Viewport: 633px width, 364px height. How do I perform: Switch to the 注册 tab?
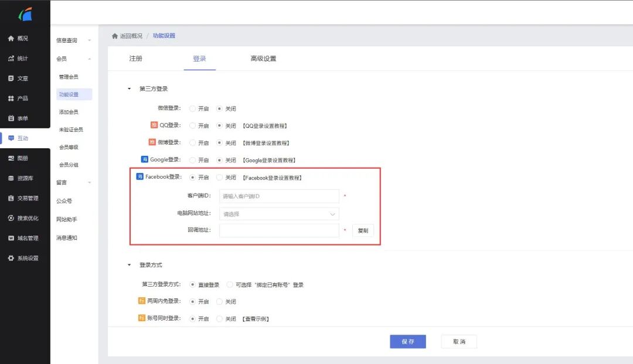click(135, 59)
